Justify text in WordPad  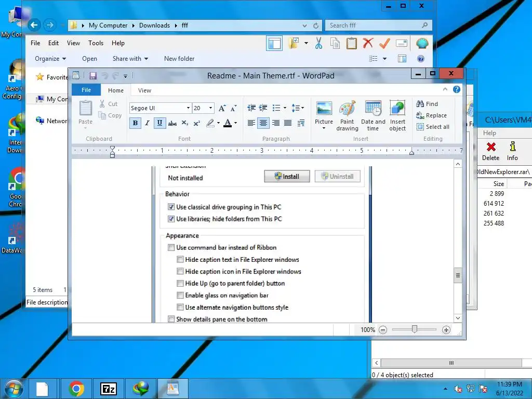coord(288,123)
